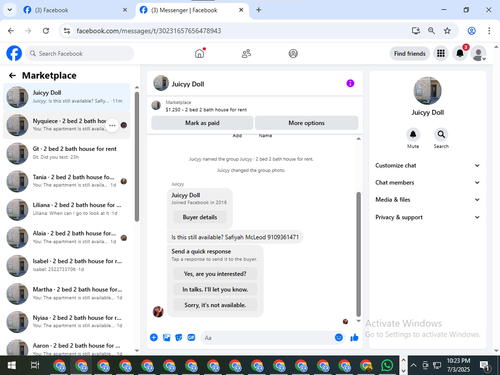This screenshot has width=500, height=375.
Task: Open options menu for Nyquiece conversation
Action: click(x=112, y=125)
